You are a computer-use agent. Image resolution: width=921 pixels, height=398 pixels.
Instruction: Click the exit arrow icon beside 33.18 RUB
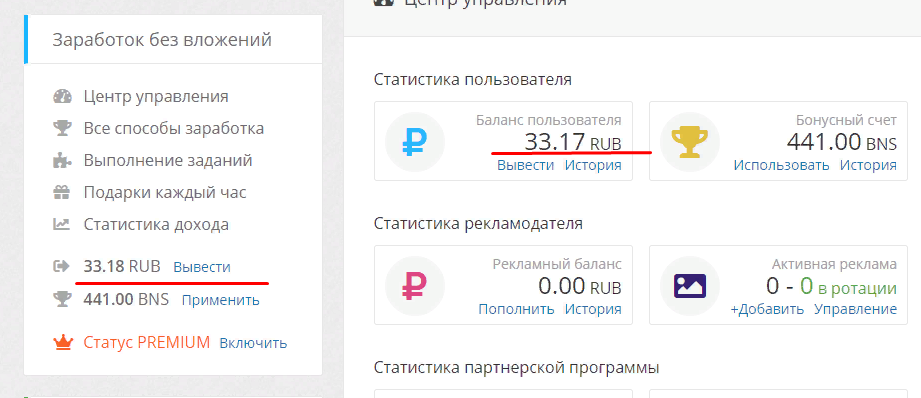[x=62, y=267]
